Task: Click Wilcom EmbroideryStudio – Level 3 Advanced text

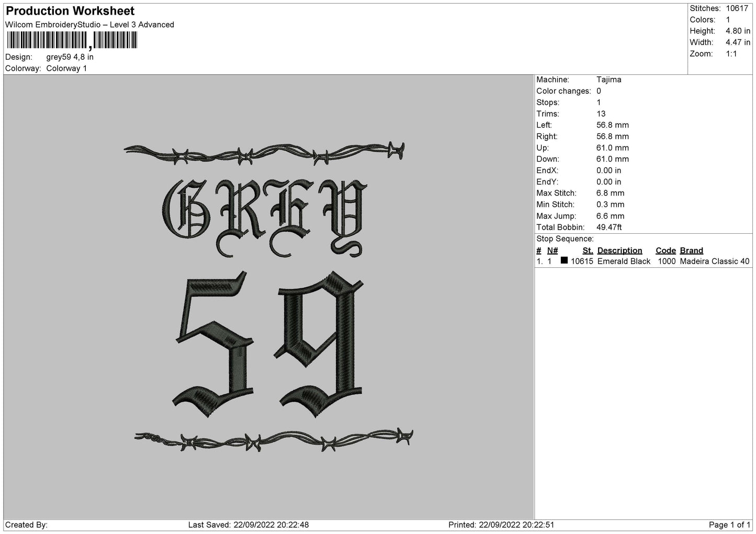Action: point(89,25)
